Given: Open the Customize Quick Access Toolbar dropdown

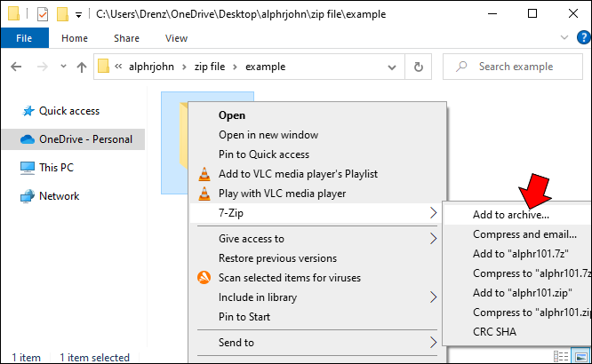Looking at the screenshot, I should (x=79, y=14).
